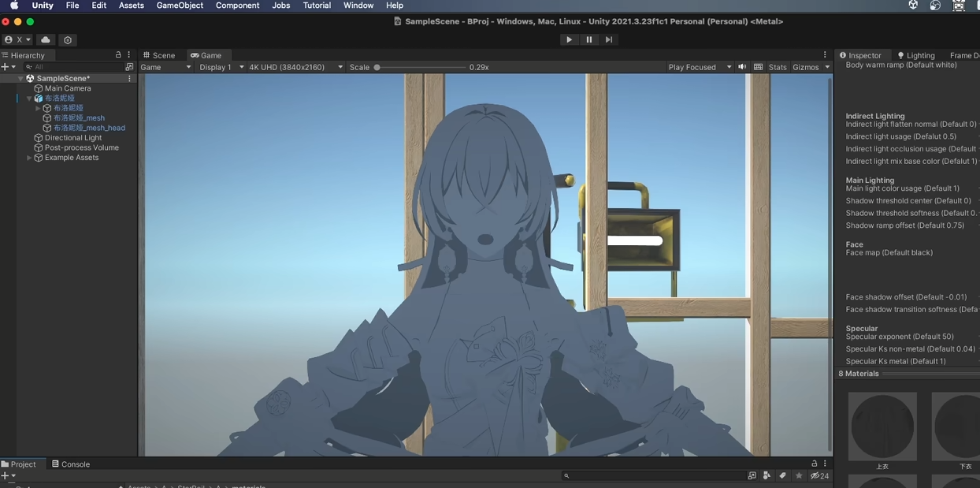Click the Specular exponent property
980x488 pixels.
click(x=900, y=337)
